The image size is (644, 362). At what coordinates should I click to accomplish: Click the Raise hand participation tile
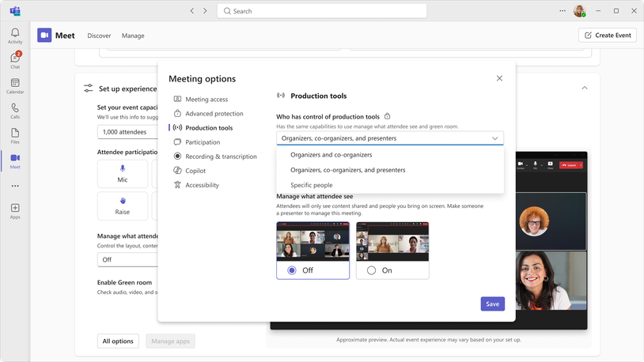[123, 206]
